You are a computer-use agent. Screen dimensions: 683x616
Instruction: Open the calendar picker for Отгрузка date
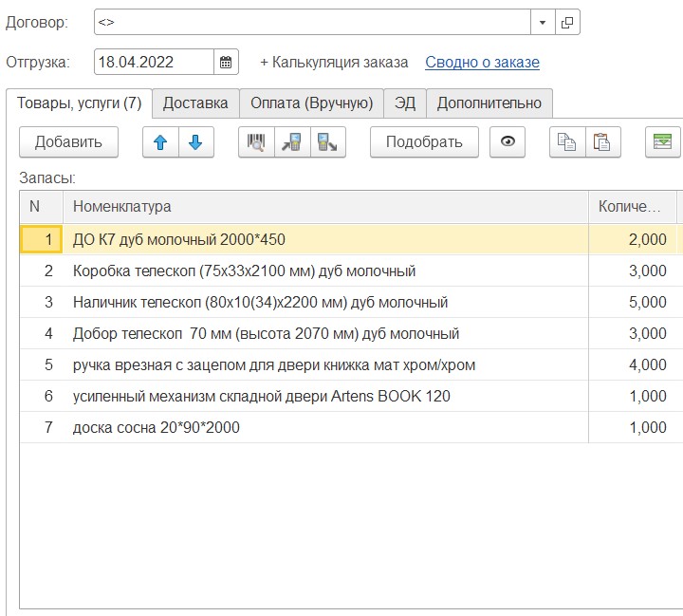click(226, 63)
